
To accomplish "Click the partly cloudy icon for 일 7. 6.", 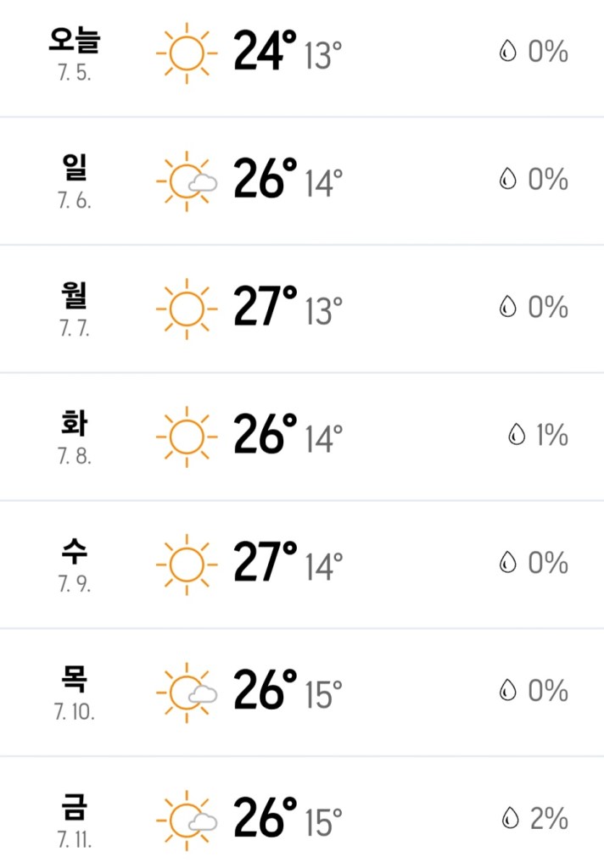I will (187, 181).
